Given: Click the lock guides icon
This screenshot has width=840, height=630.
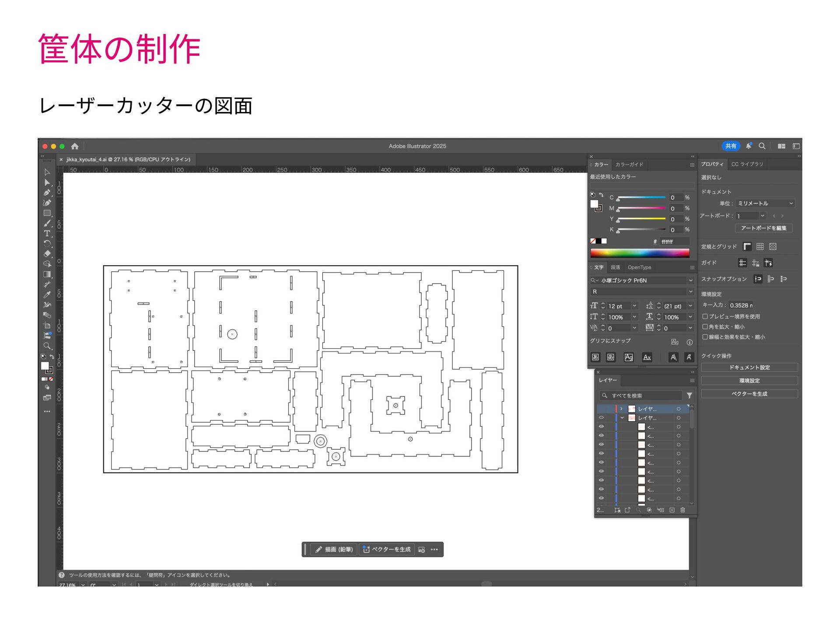Looking at the screenshot, I should 756,263.
